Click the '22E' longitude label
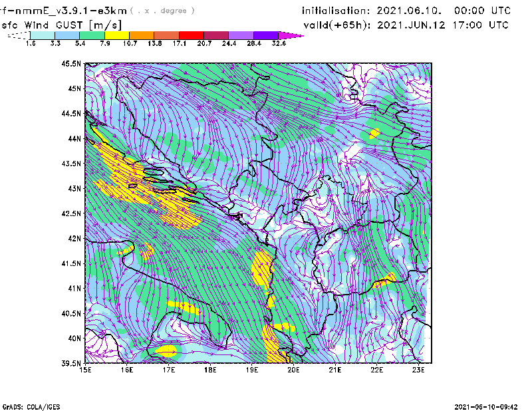Viewport: 532px width, 411px height. click(376, 370)
